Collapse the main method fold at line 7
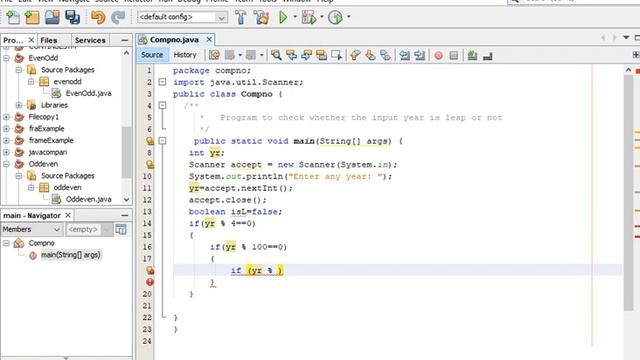Viewport: 640px width, 360px height. 162,141
